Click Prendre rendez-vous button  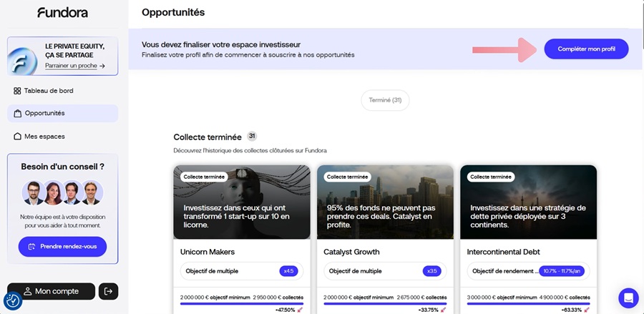62,247
